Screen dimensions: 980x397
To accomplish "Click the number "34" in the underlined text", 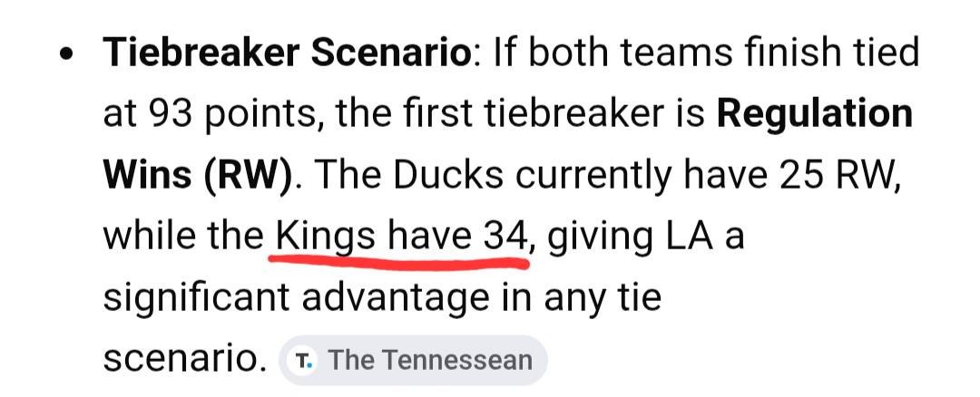I will point(505,236).
